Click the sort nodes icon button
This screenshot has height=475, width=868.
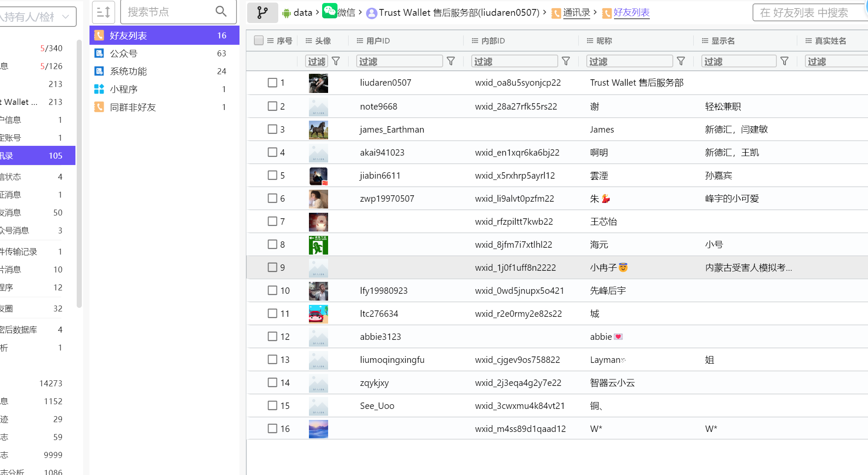pyautogui.click(x=104, y=12)
